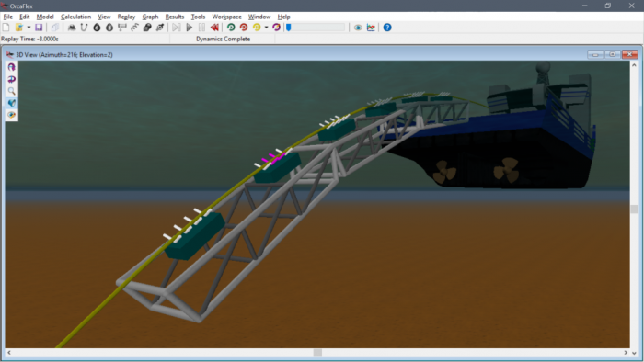Start replay with the play button

[190, 28]
